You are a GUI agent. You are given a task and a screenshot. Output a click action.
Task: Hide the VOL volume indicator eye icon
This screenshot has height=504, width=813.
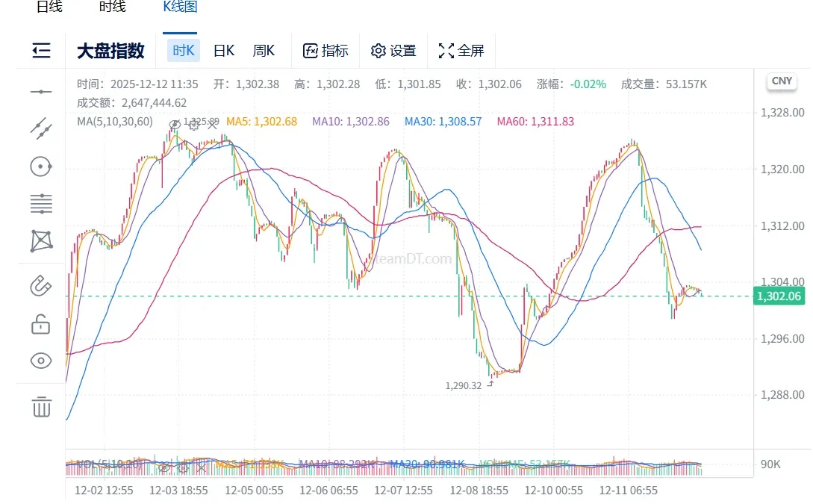[163, 467]
